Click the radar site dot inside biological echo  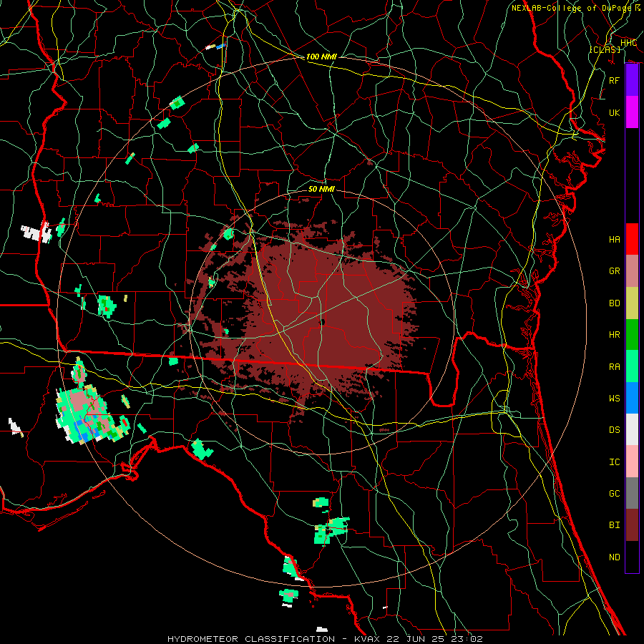coord(323,322)
